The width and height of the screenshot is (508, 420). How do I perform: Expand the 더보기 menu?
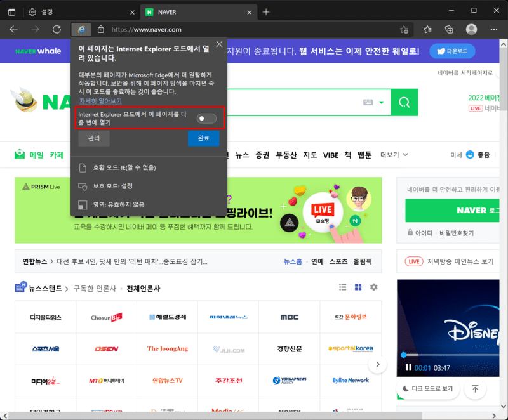(x=394, y=155)
